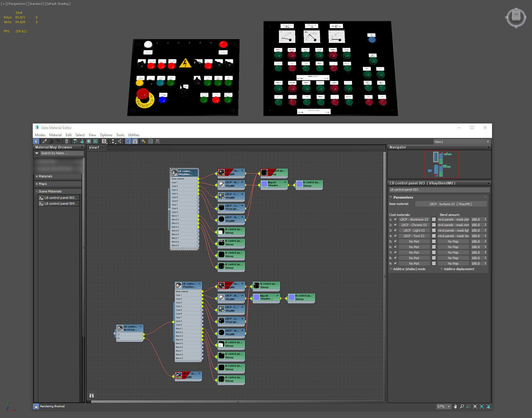Click Hide Unused Nodeslots icon
This screenshot has height=418, width=532.
coord(82,141)
